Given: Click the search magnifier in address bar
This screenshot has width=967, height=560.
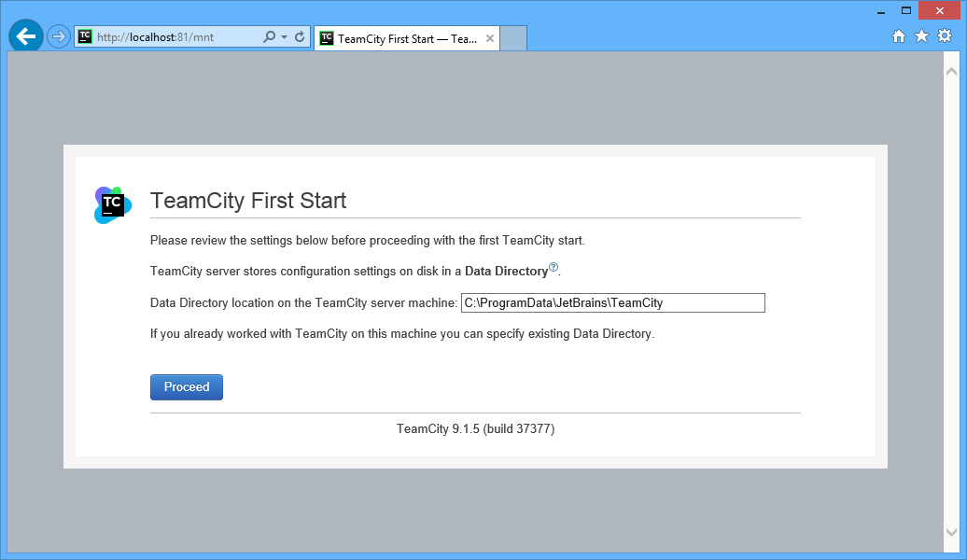Looking at the screenshot, I should pyautogui.click(x=270, y=37).
